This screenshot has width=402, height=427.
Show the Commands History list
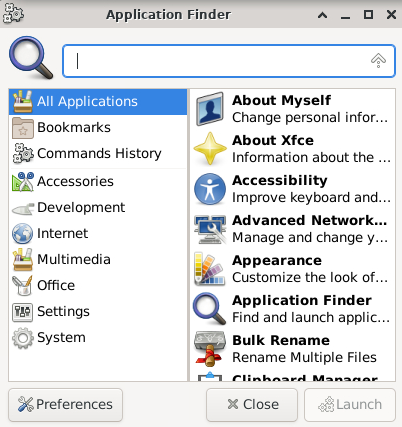click(x=98, y=153)
